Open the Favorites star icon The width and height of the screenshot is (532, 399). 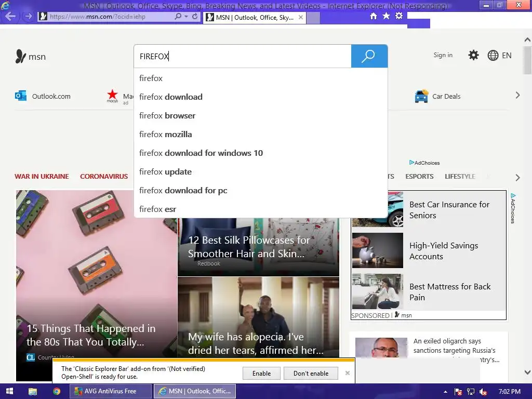(386, 16)
